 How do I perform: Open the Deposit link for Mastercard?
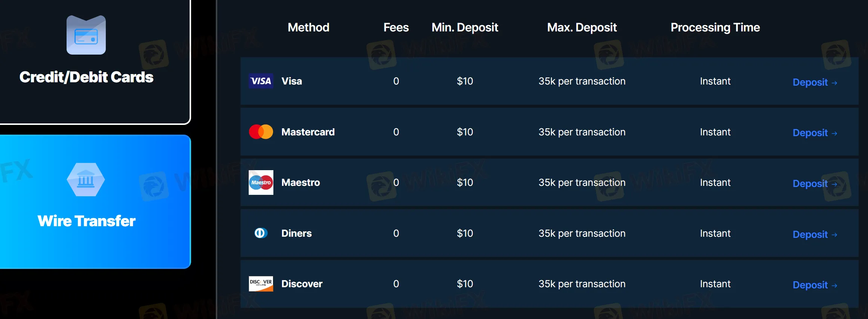[810, 133]
